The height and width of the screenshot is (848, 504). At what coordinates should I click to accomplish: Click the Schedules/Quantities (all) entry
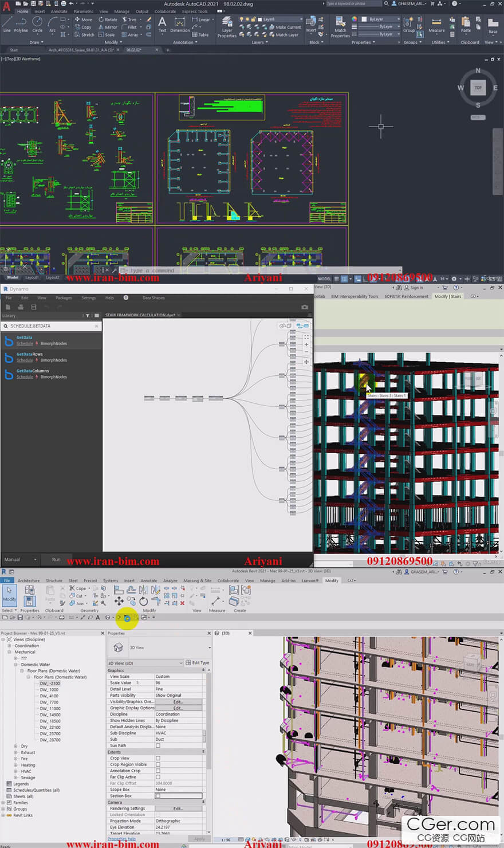point(36,790)
